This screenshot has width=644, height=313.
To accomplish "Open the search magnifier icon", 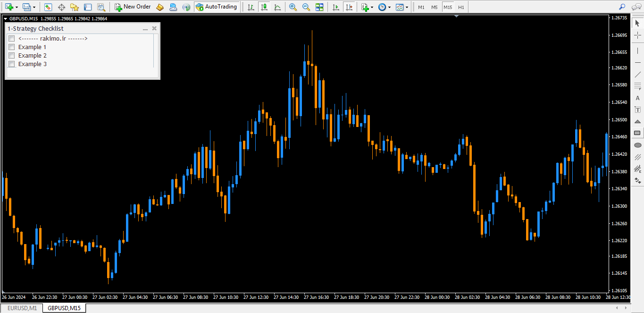I will coord(622,7).
